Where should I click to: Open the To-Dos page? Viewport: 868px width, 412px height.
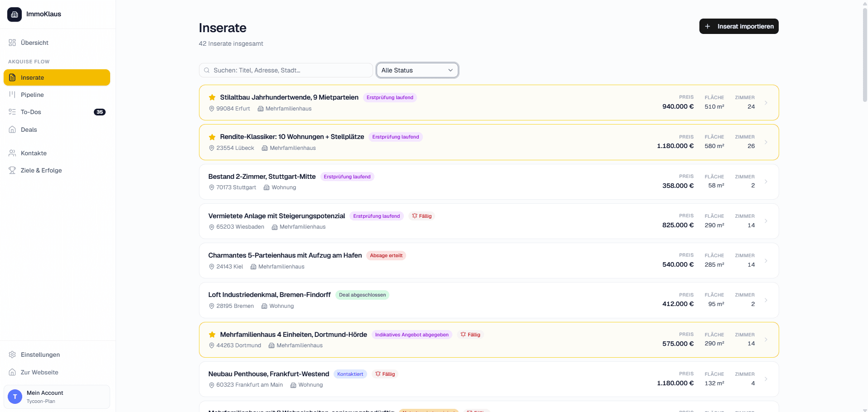57,112
